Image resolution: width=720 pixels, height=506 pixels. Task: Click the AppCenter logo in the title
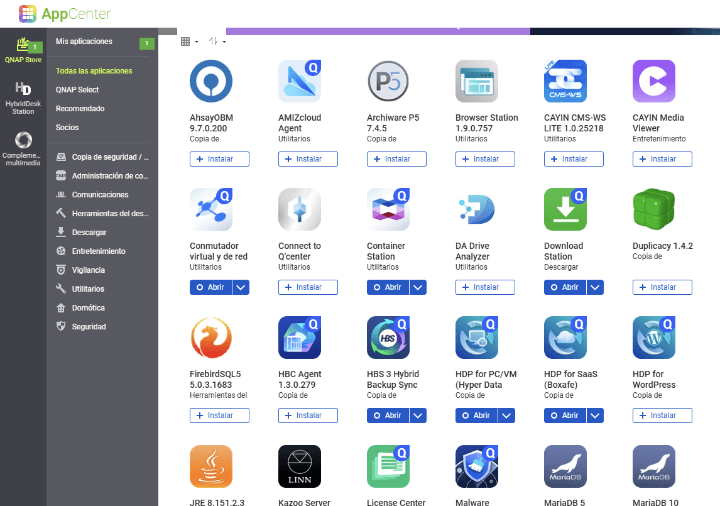65,14
